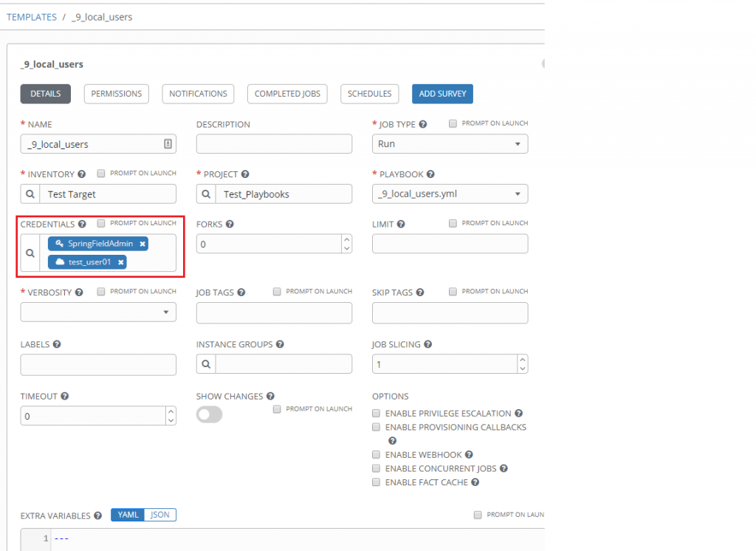Switch extra variables to JSON
Image resolution: width=756 pixels, height=551 pixels.
click(160, 515)
